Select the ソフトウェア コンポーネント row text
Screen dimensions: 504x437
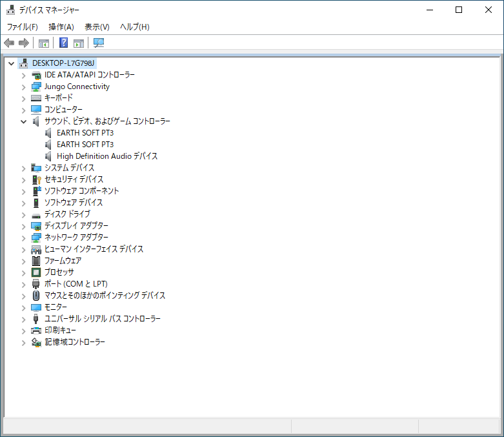point(82,190)
